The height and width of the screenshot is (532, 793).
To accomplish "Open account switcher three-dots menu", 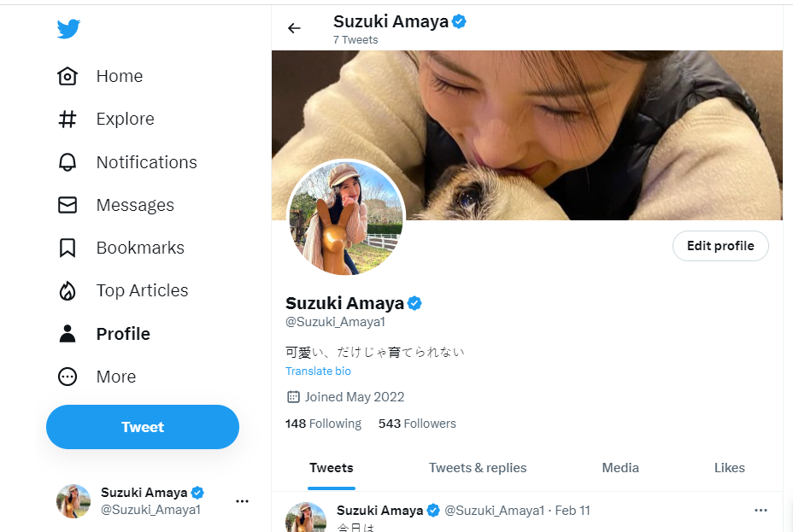I will click(242, 501).
